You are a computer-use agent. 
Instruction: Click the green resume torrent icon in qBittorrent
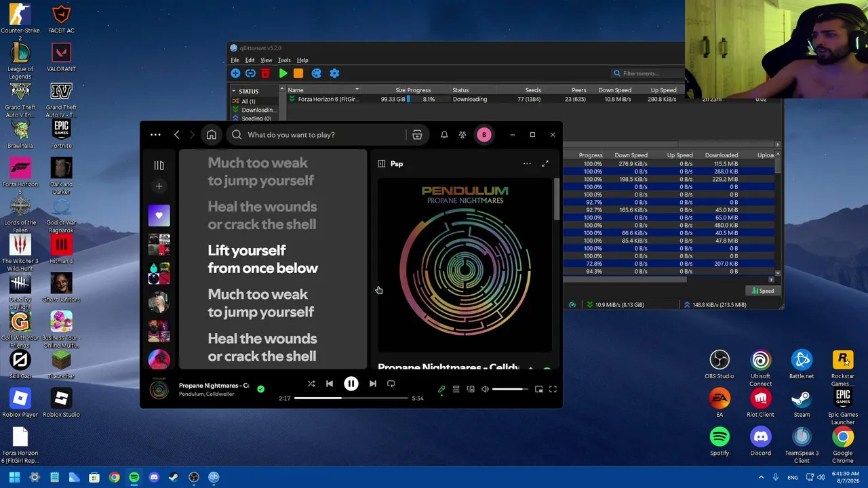click(x=283, y=73)
